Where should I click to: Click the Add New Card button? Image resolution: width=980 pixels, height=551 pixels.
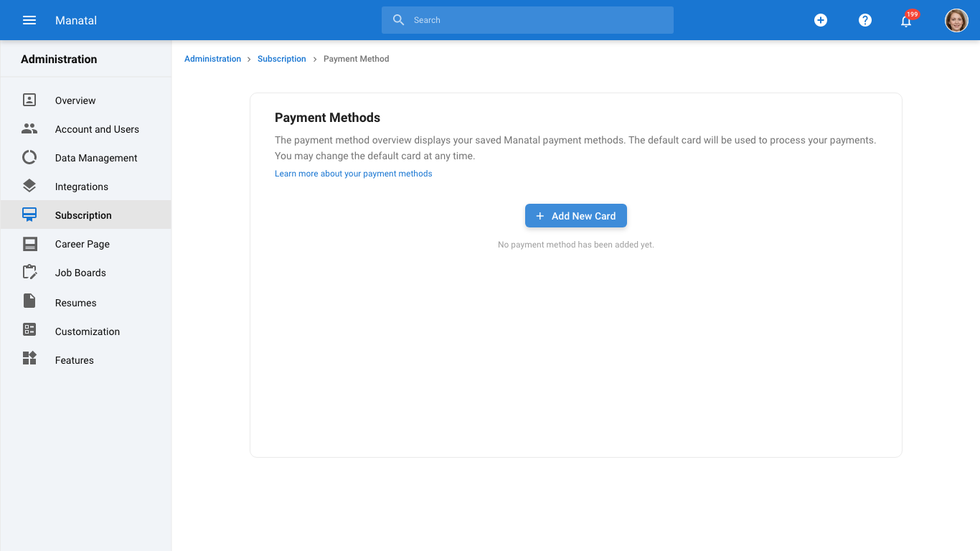pyautogui.click(x=576, y=216)
